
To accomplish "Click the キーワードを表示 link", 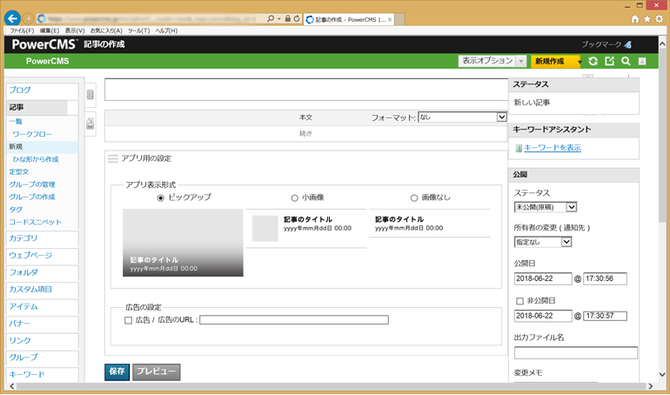I will (x=552, y=148).
